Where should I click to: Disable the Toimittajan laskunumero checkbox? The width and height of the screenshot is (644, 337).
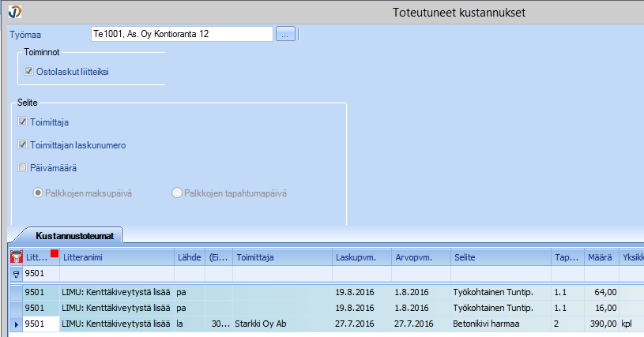[x=24, y=145]
